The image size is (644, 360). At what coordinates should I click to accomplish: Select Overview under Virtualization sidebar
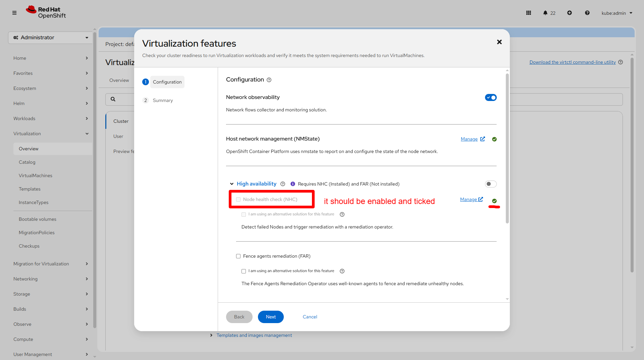click(x=53, y=149)
